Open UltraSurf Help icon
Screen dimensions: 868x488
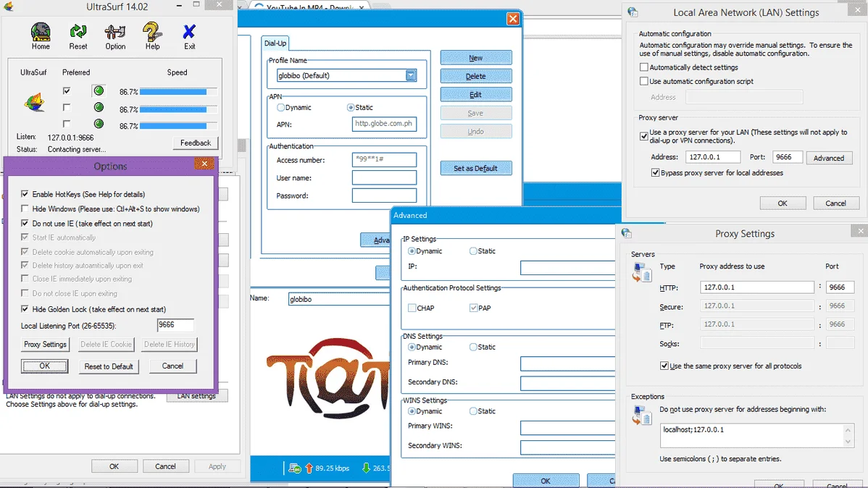(152, 32)
